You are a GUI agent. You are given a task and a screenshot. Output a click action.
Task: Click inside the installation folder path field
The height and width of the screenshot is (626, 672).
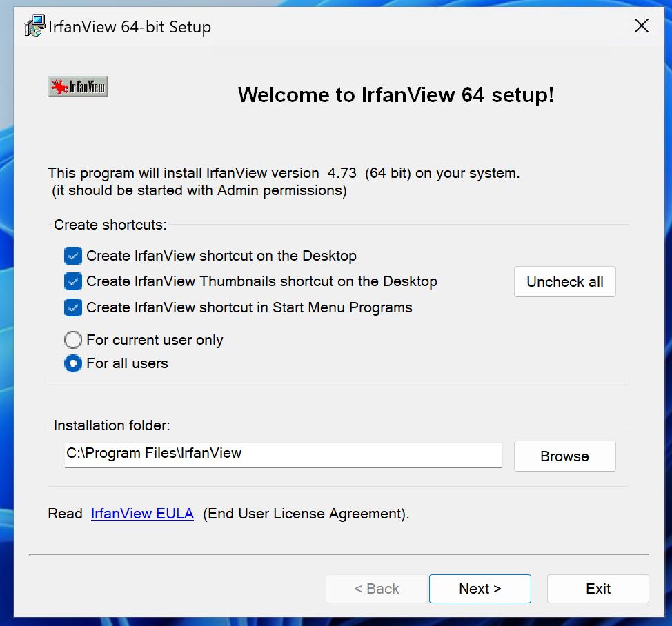tap(284, 455)
